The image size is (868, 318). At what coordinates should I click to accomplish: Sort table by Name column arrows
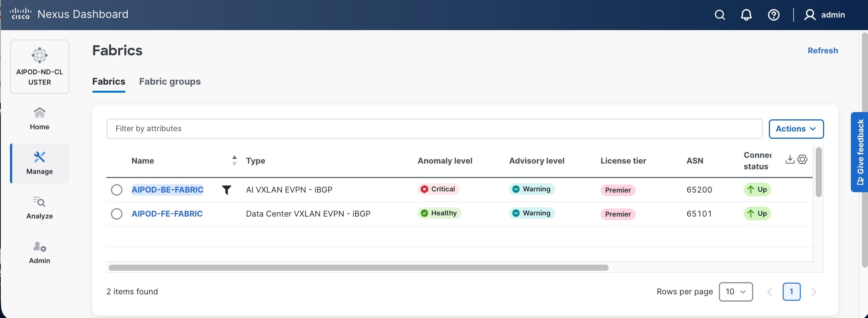click(235, 161)
